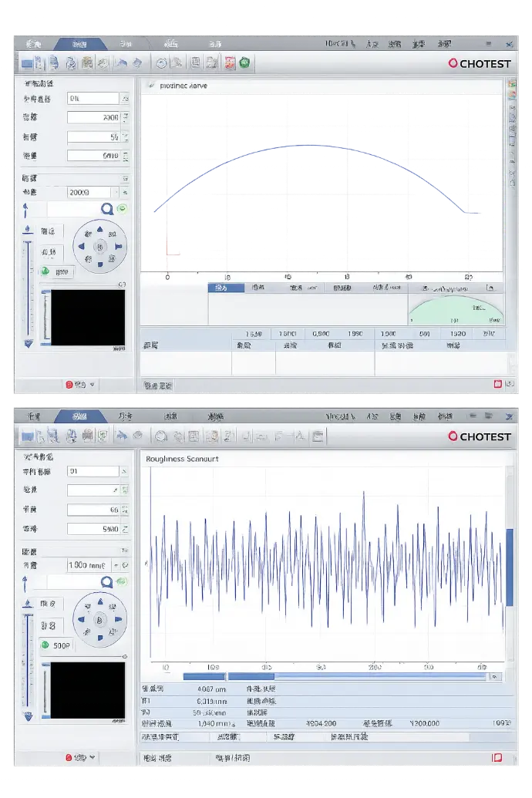
Task: Click the green round icon in the profile window toolbar
Action: tap(245, 63)
